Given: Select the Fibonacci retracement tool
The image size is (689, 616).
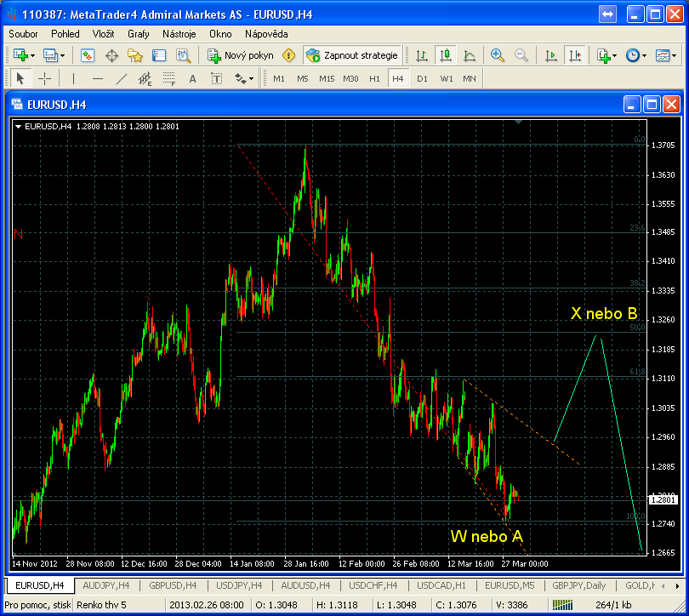Looking at the screenshot, I should pos(169,78).
